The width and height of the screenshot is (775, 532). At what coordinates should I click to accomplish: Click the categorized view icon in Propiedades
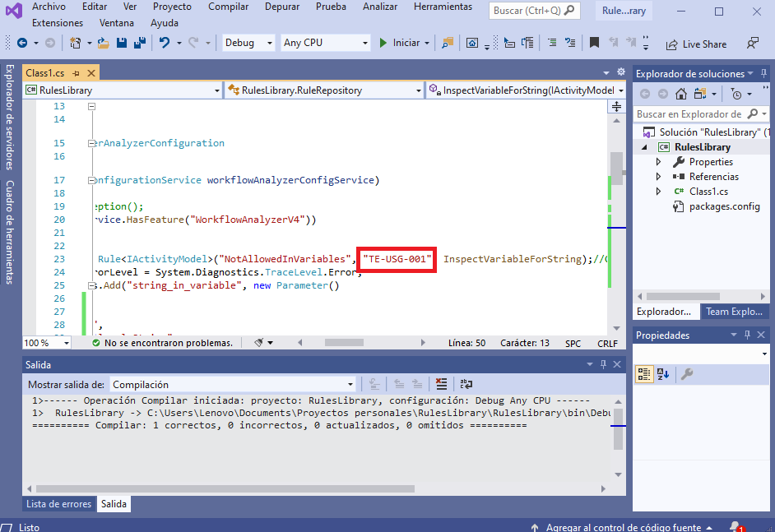pos(644,374)
